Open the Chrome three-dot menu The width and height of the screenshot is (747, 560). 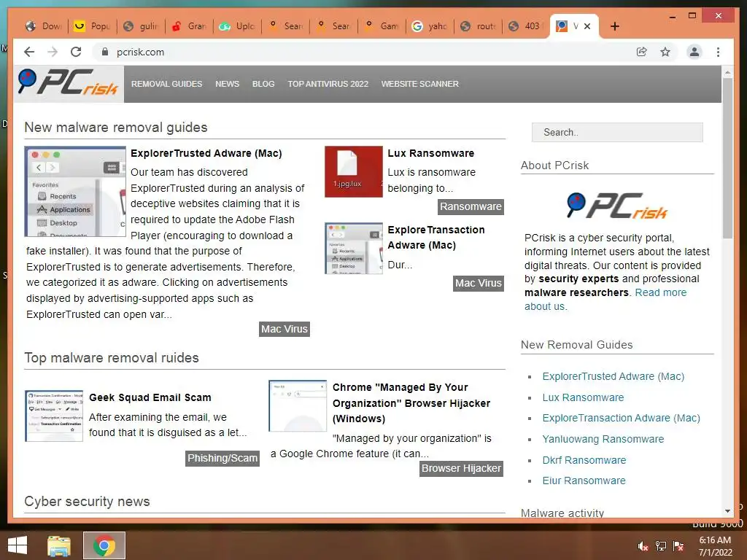tap(718, 52)
